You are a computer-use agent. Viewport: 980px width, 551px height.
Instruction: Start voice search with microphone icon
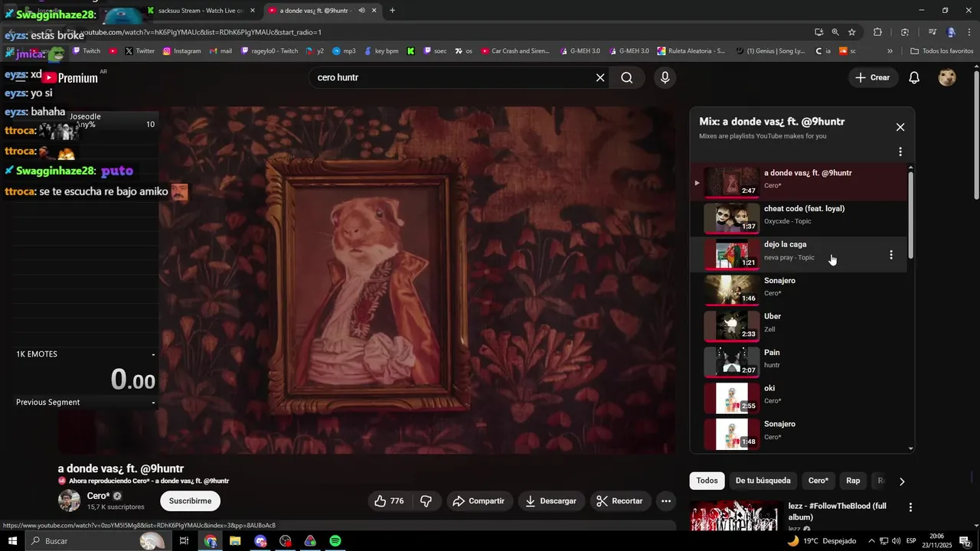pyautogui.click(x=665, y=77)
